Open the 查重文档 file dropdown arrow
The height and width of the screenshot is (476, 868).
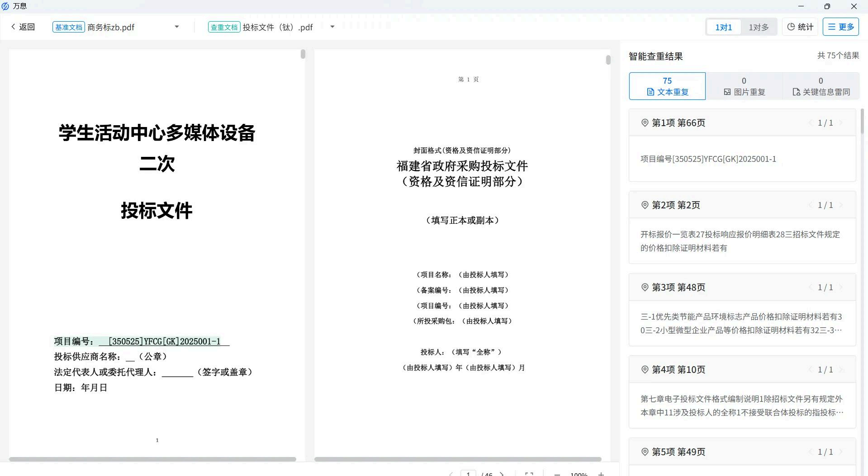[x=332, y=27]
